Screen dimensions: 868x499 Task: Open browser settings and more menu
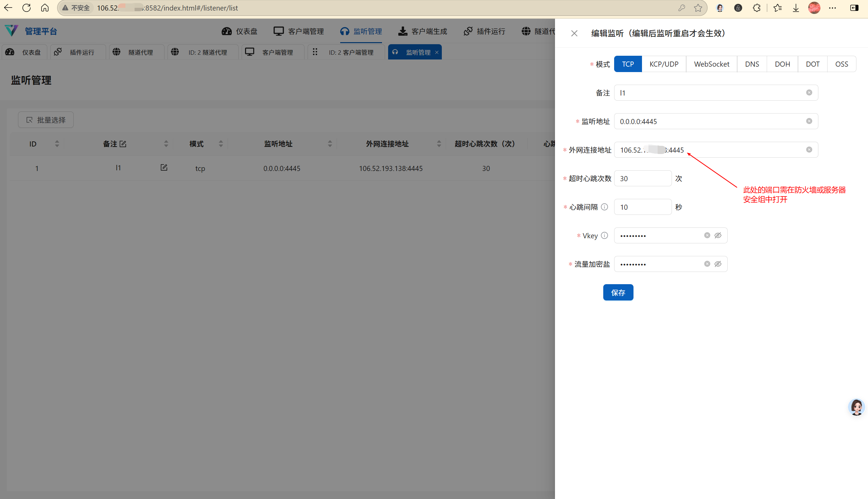[x=833, y=8]
